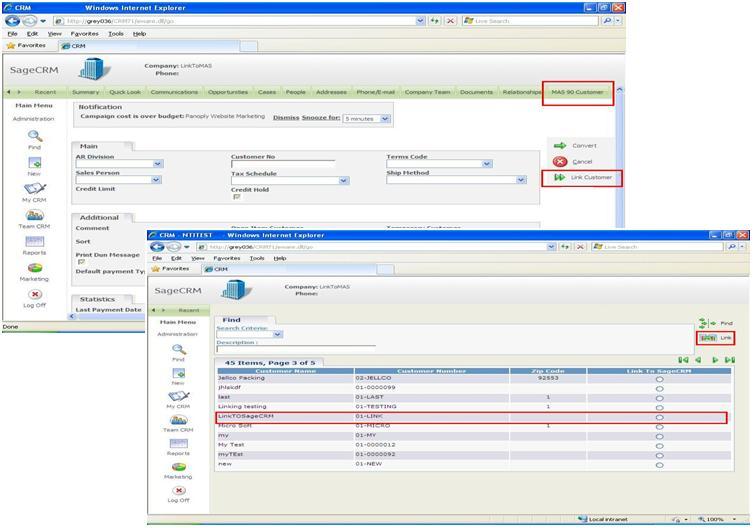
Task: Expand the AR Division dropdown
Action: [x=158, y=164]
